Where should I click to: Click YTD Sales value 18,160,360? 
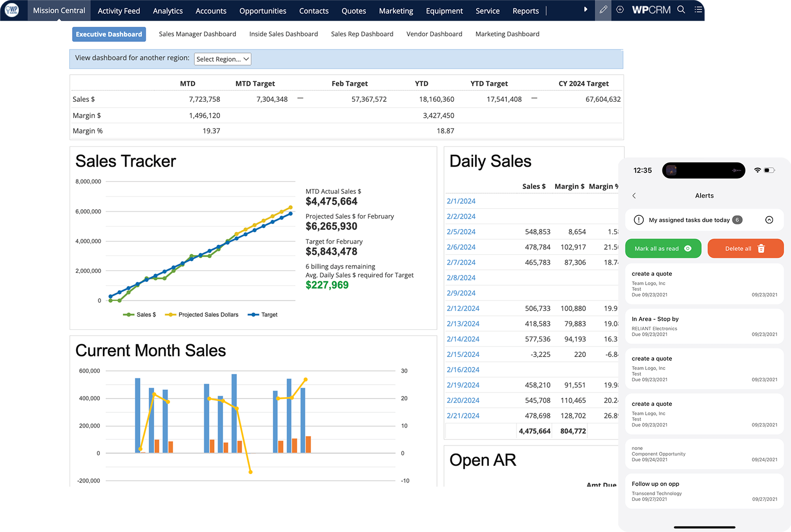[x=437, y=99]
